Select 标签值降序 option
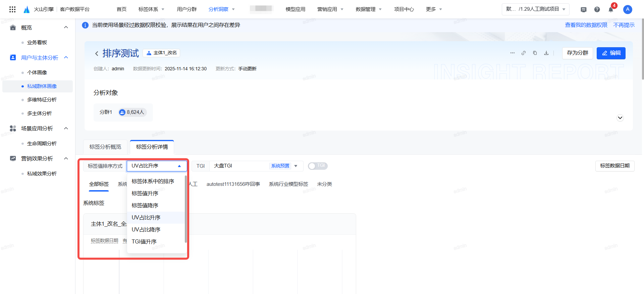This screenshot has width=644, height=294. coord(156,206)
